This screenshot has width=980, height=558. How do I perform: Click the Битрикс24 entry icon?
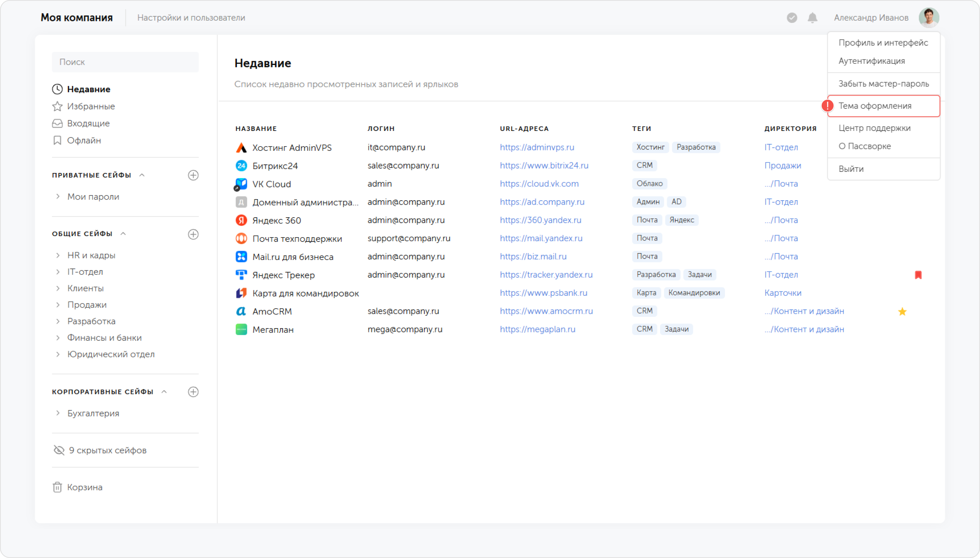click(x=241, y=166)
